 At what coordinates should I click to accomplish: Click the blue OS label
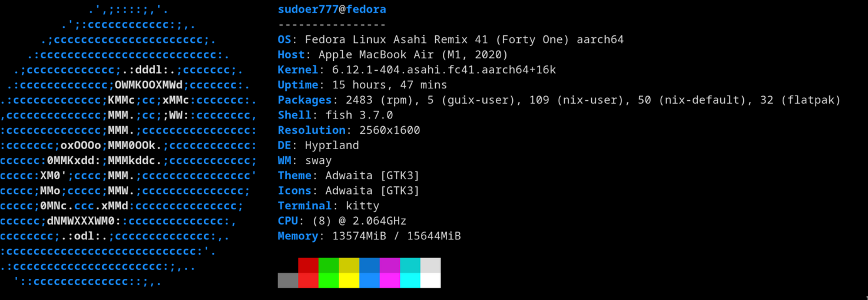tap(284, 39)
